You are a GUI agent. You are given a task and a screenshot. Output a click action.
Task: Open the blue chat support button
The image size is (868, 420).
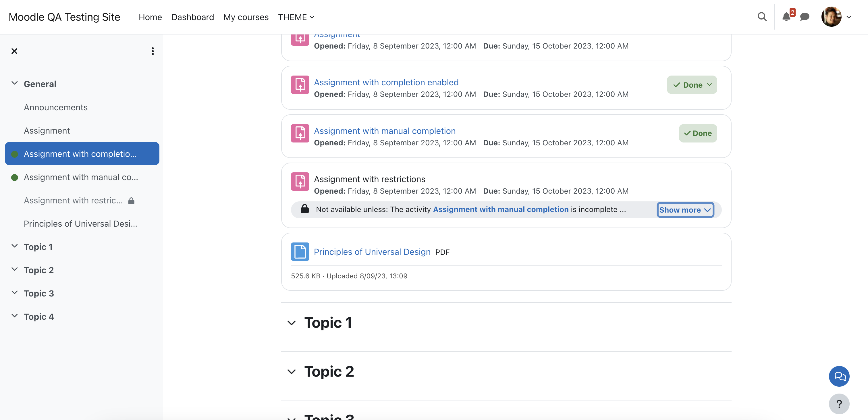[x=839, y=376]
